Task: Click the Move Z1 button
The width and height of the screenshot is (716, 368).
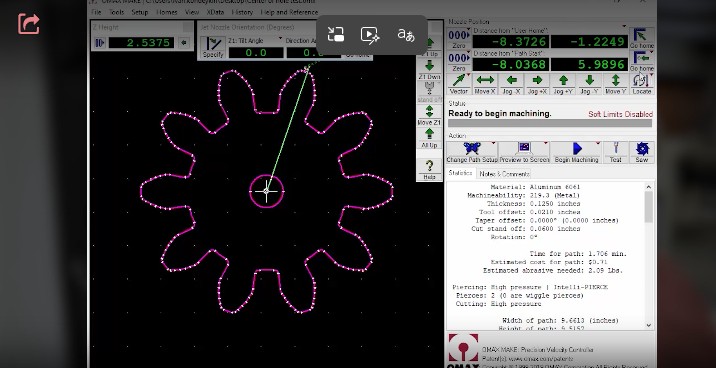Action: pos(429,115)
